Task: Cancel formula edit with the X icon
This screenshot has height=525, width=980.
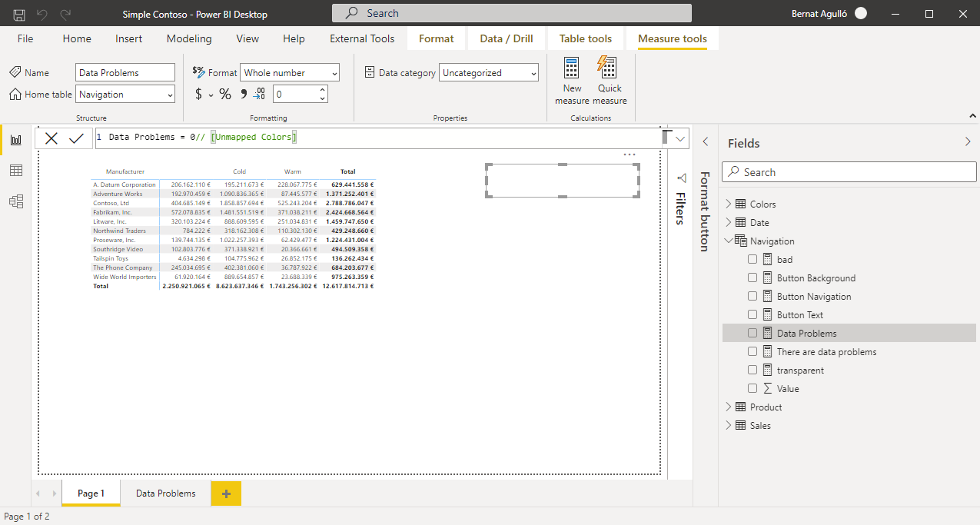Action: pos(51,138)
